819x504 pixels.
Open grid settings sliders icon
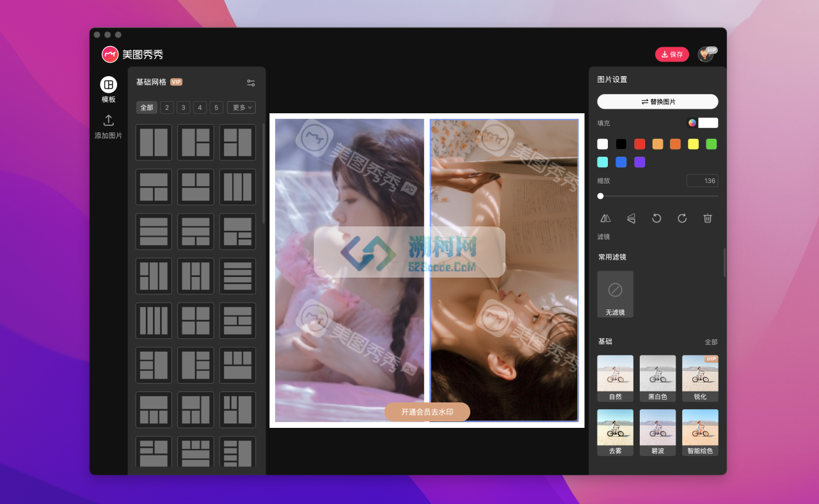click(x=251, y=83)
